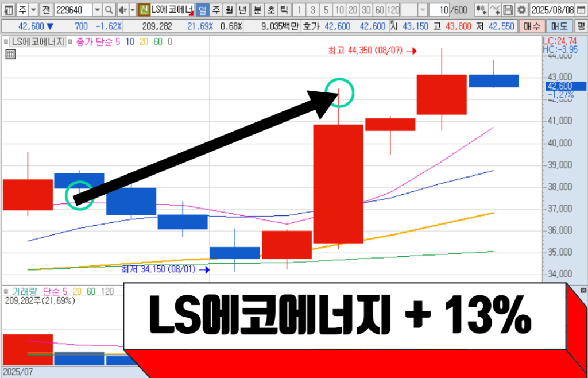Select the 120 interval button
The height and width of the screenshot is (378, 588).
coord(393,10)
